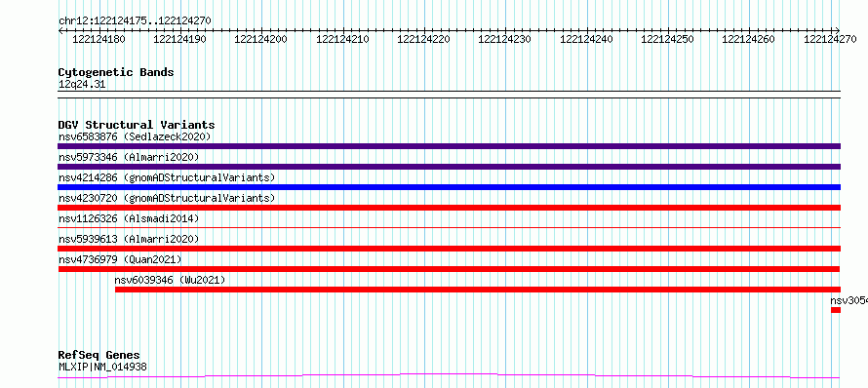Click the chr12:122124175..122124270 region label
The height and width of the screenshot is (388, 868).
click(135, 20)
